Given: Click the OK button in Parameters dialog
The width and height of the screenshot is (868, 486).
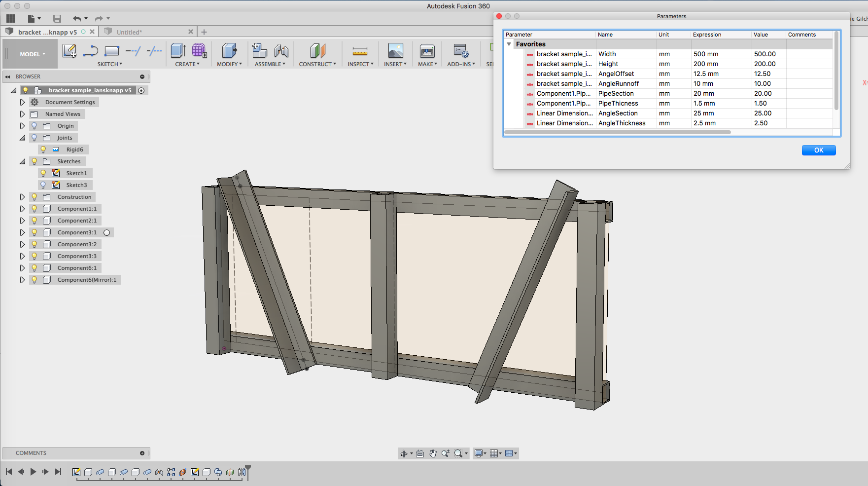Looking at the screenshot, I should [x=818, y=150].
